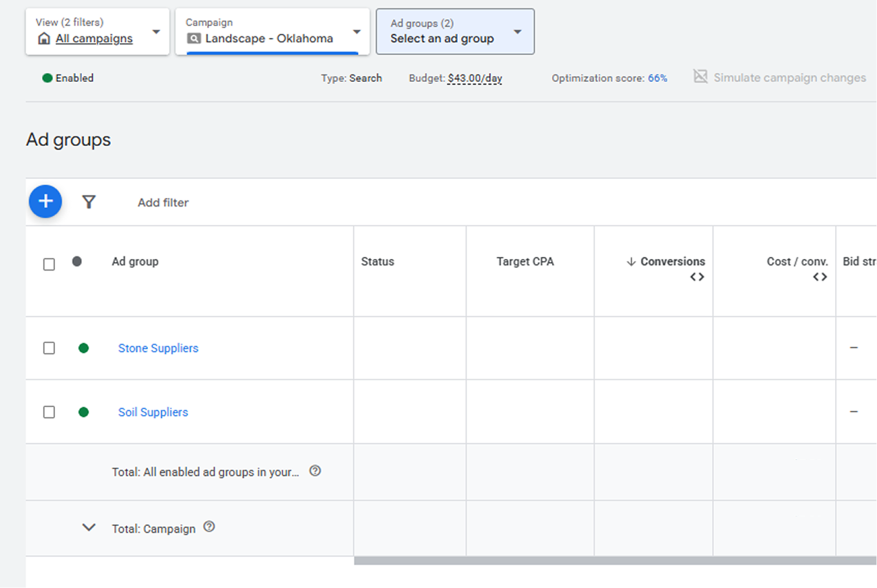Click the $43.00/day budget value
Image resolution: width=877 pixels, height=588 pixels.
[475, 78]
